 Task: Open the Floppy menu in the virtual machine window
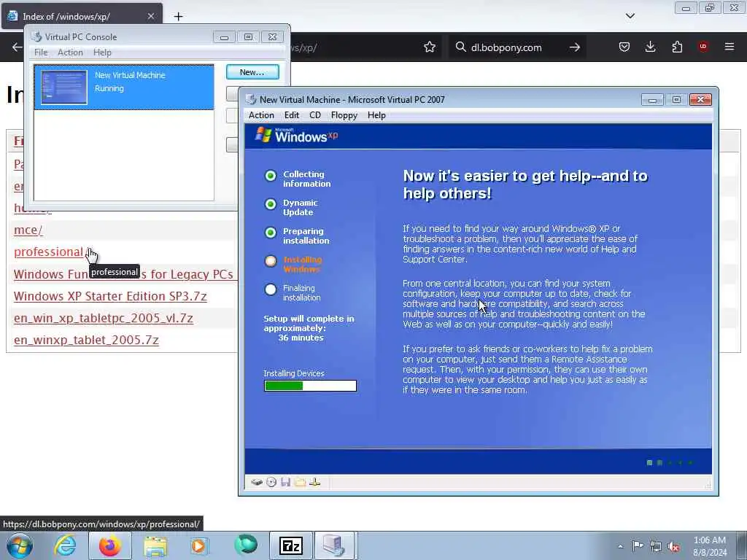(x=344, y=115)
